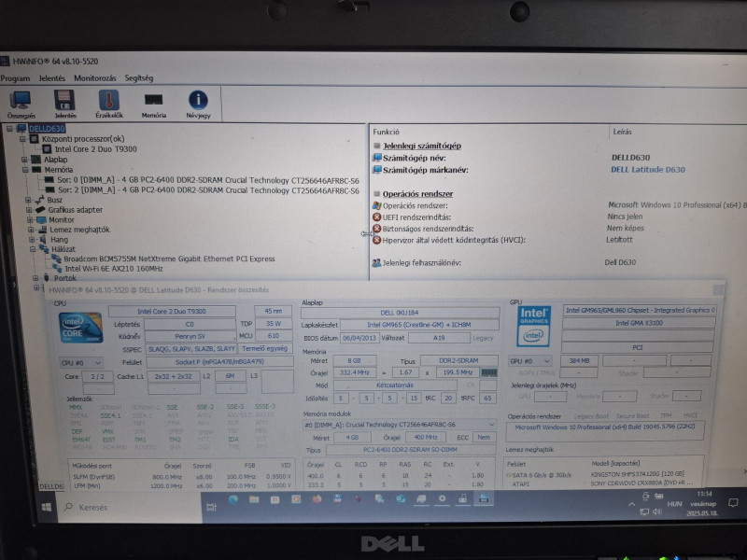Click the Socket P (mPGA478/mBGA479) field
The height and width of the screenshot is (560, 747).
[x=219, y=362]
